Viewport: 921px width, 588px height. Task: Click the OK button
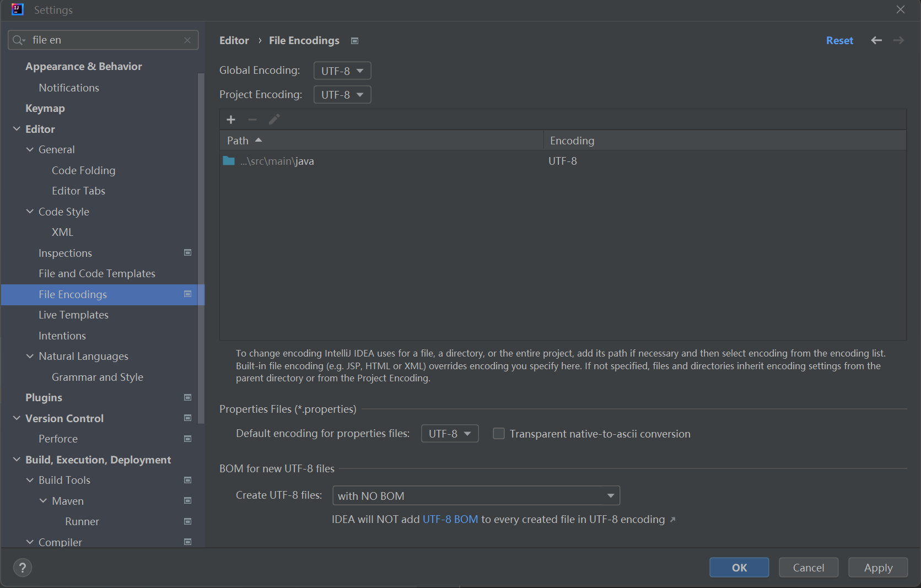[x=739, y=568]
